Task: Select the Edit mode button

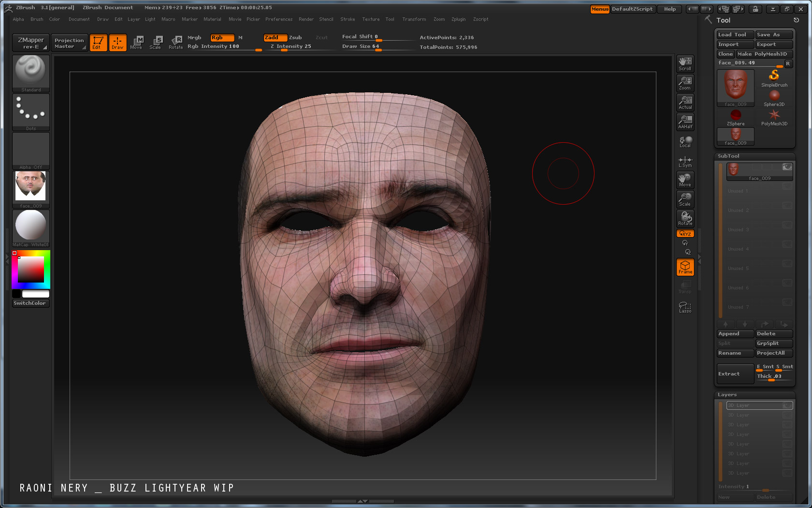Action: pyautogui.click(x=98, y=43)
